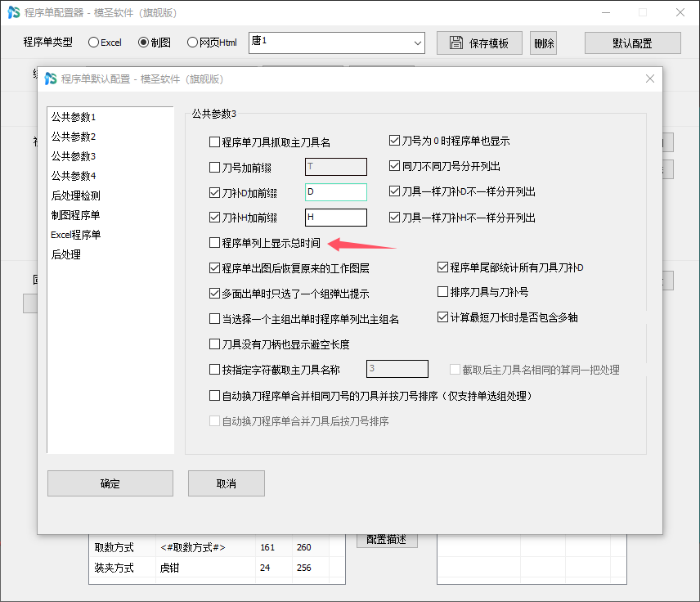Uncheck 程序单出图后恢复原来的工作图层
700x602 pixels.
click(x=215, y=268)
